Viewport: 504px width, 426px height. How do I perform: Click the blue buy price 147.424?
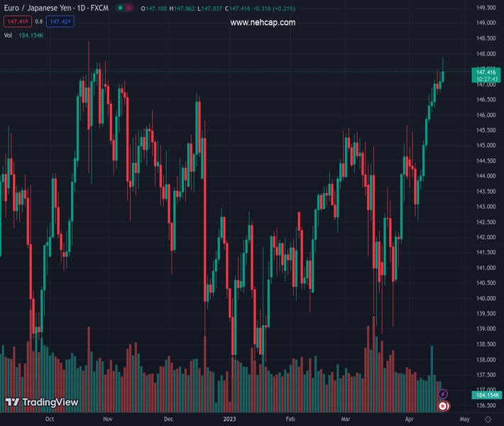[60, 21]
